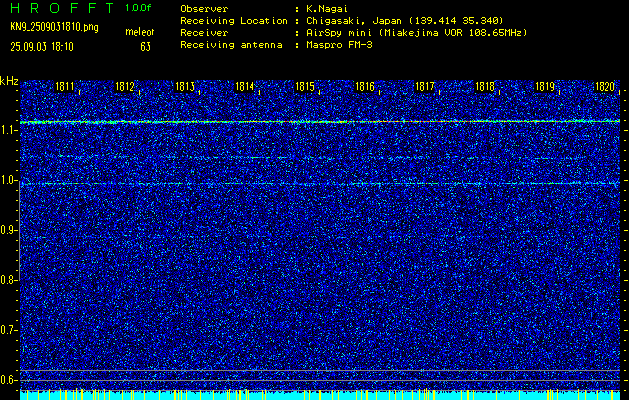Click the 1819 time marker
The width and height of the screenshot is (629, 400).
pos(545,87)
